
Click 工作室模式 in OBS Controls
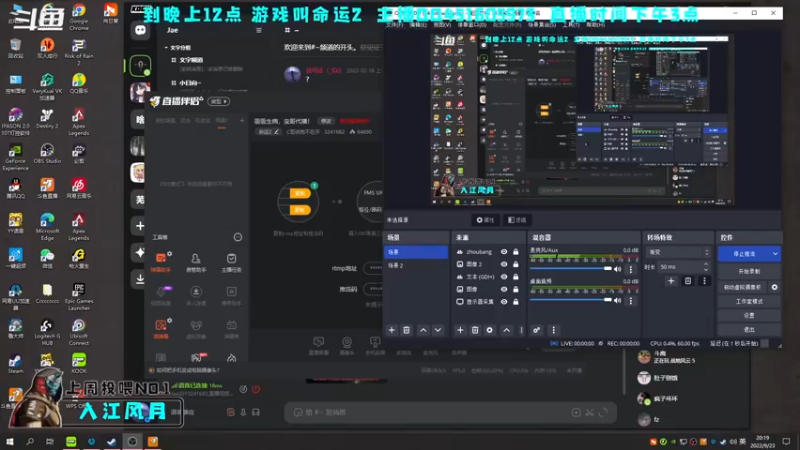point(748,302)
